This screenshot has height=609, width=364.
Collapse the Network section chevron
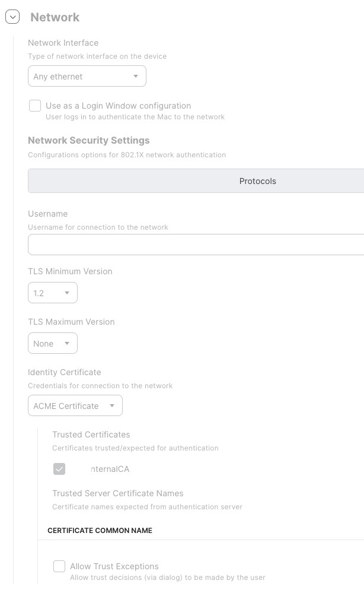coord(12,17)
